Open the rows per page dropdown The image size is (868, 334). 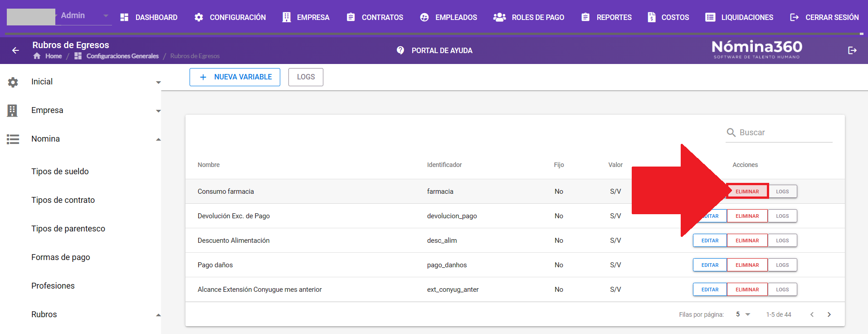(x=743, y=314)
